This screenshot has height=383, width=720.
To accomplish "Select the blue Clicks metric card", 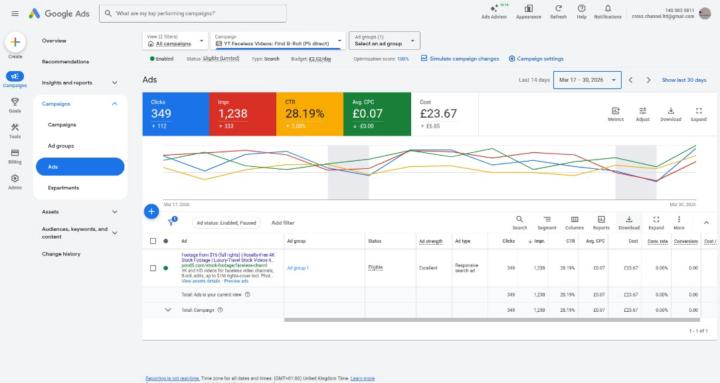I will pyautogui.click(x=176, y=114).
